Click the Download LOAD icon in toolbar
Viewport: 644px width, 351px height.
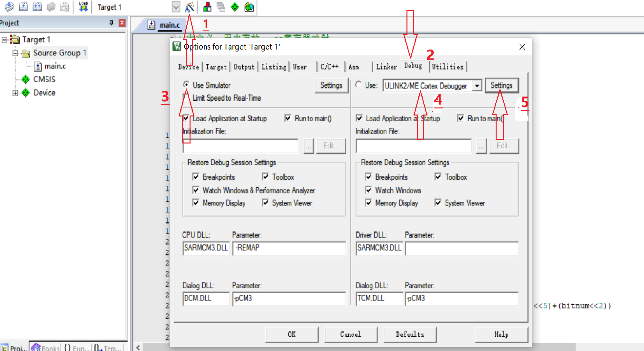(x=83, y=6)
